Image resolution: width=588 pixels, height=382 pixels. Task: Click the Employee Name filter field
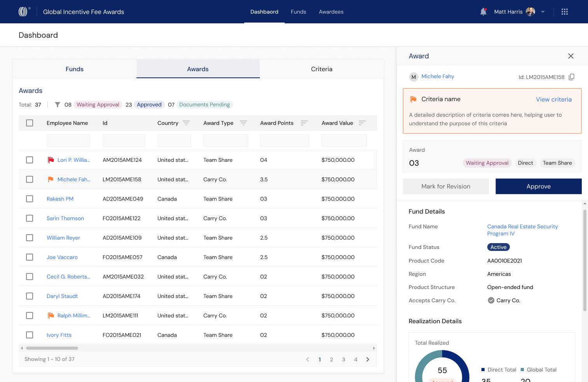[68, 140]
